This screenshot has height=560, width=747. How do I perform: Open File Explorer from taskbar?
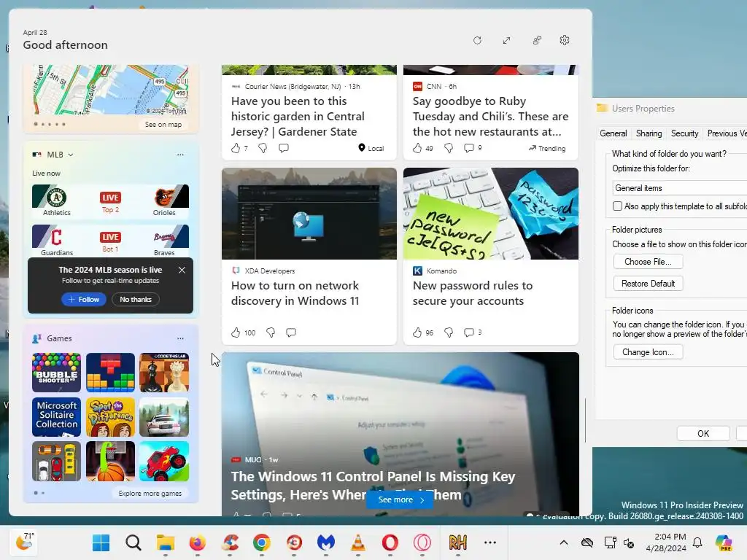pos(166,542)
